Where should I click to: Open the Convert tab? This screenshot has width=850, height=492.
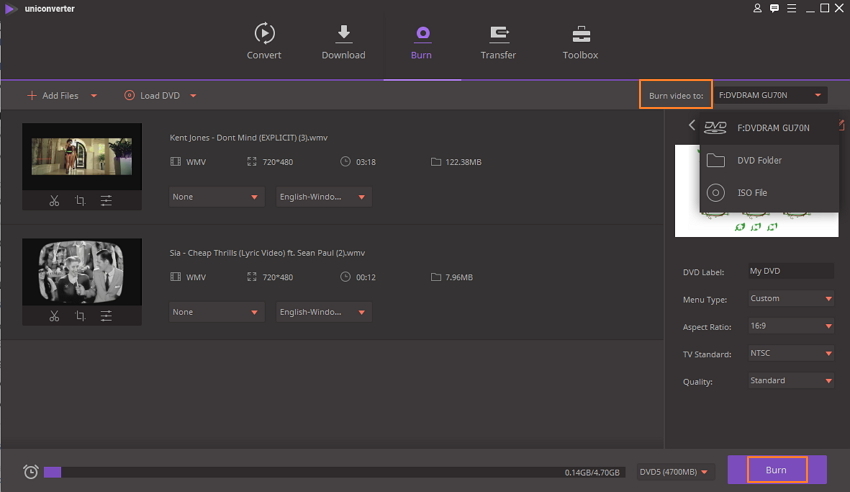[264, 42]
